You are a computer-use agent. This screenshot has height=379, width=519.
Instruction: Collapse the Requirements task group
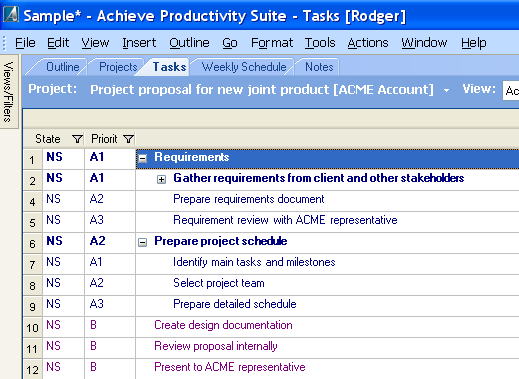tap(143, 158)
